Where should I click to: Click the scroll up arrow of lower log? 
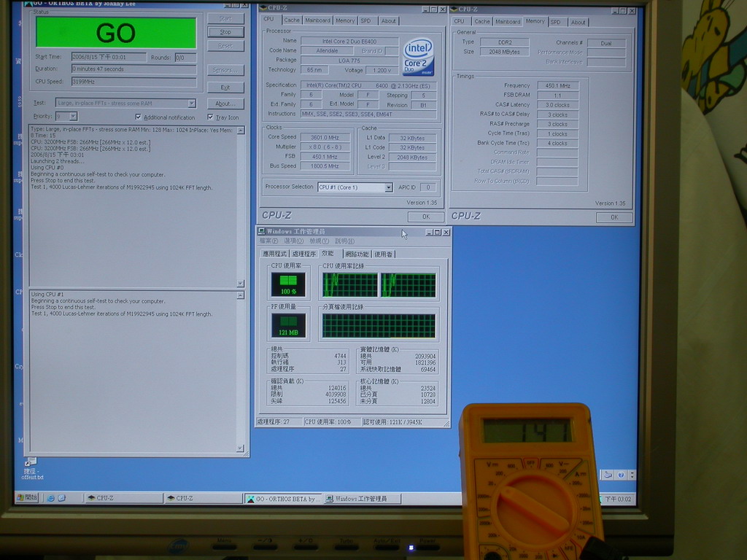pos(240,295)
